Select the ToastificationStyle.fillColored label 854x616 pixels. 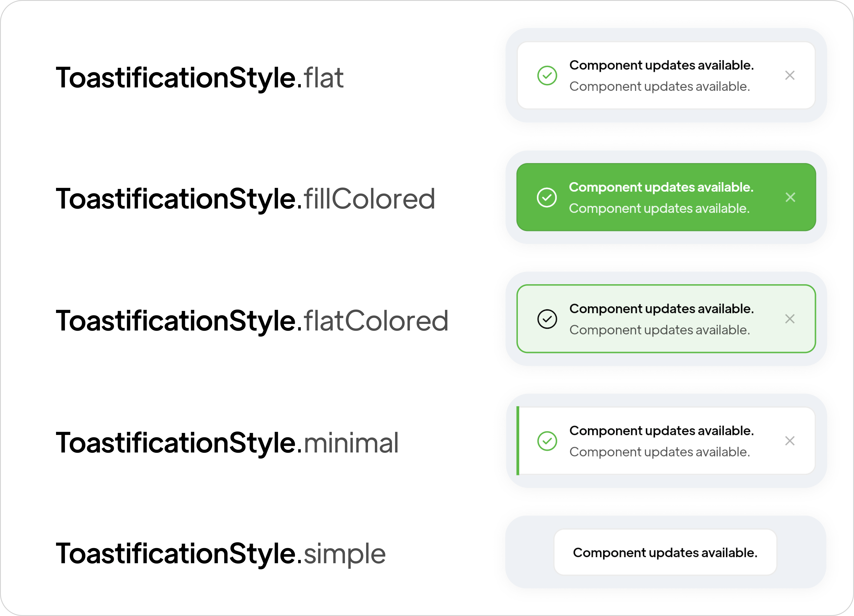pos(245,199)
